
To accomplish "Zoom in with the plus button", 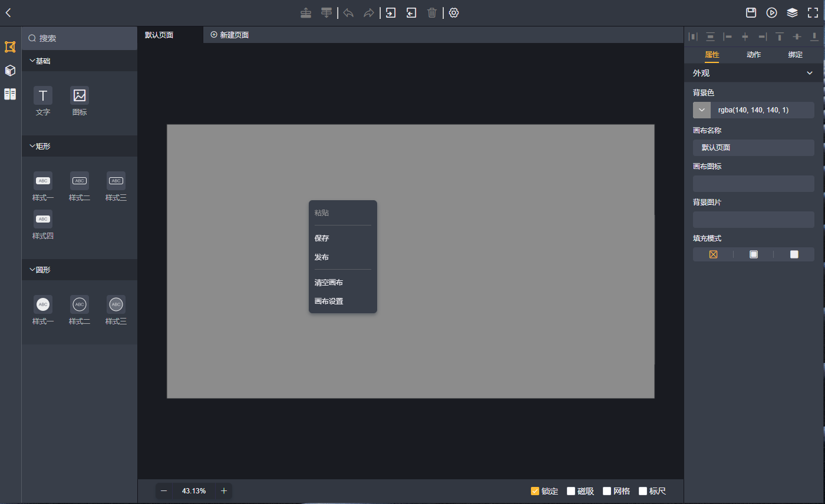I will click(224, 491).
